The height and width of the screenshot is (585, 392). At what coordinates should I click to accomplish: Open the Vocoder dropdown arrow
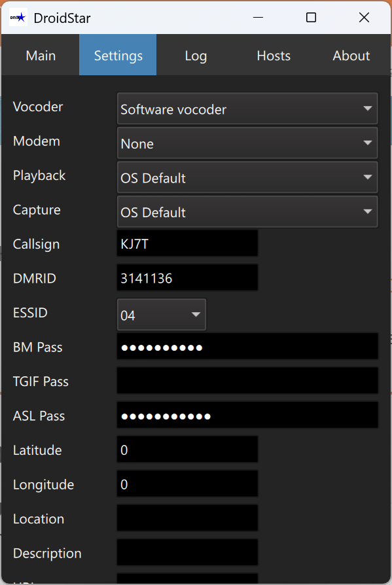coord(367,109)
